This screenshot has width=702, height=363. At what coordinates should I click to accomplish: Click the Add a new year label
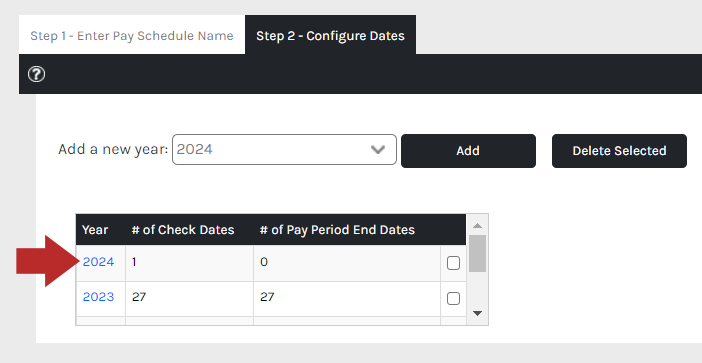[113, 149]
